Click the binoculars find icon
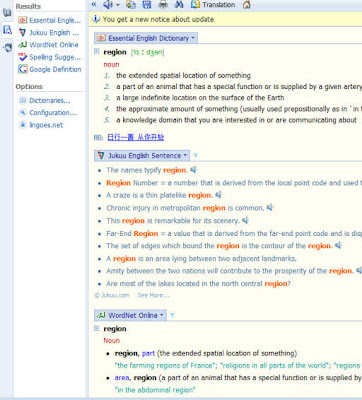Screen dimensions: 362x400 [x=179, y=5]
